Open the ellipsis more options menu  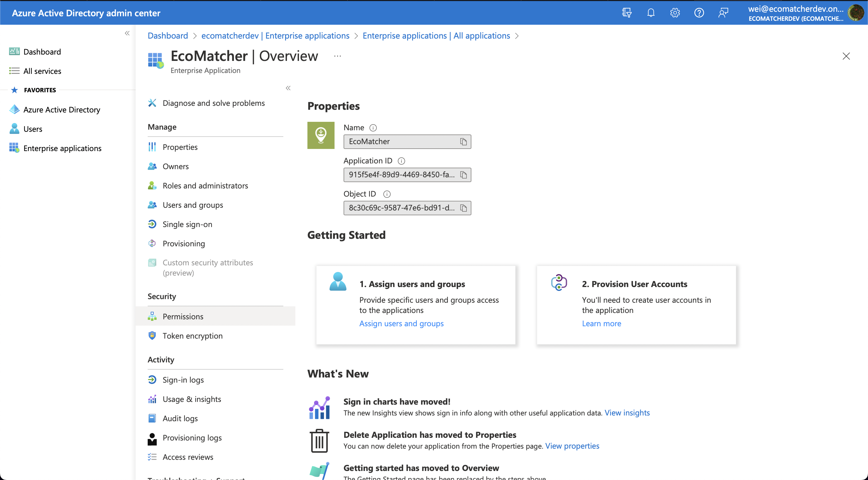click(x=337, y=56)
